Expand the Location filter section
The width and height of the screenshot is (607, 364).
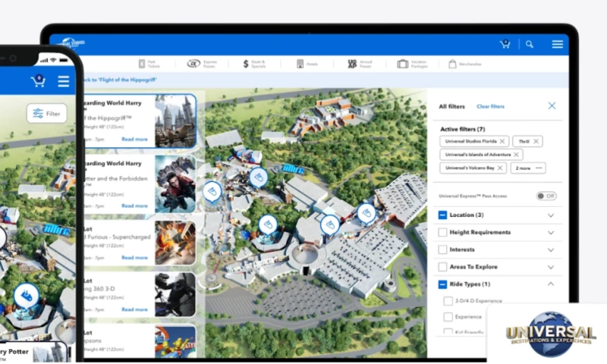pos(551,215)
